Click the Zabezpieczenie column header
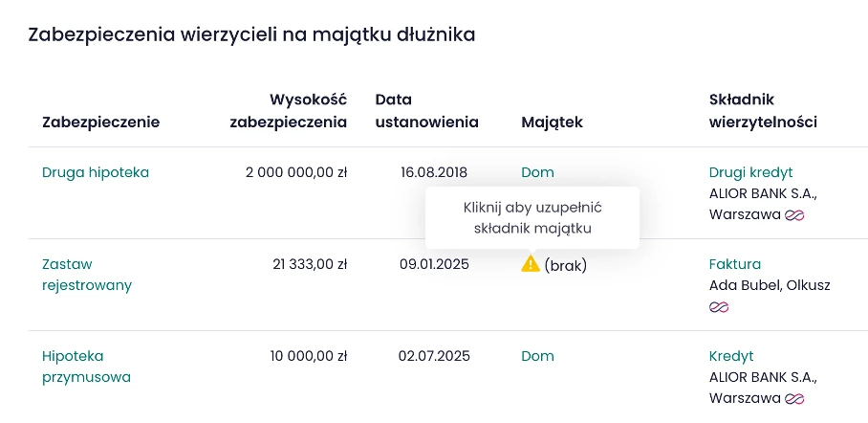The height and width of the screenshot is (423, 868). pyautogui.click(x=101, y=122)
